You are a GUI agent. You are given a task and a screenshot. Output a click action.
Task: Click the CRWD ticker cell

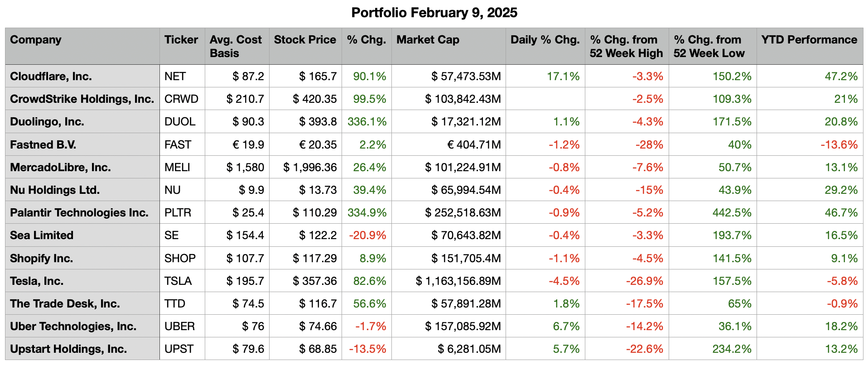[181, 99]
